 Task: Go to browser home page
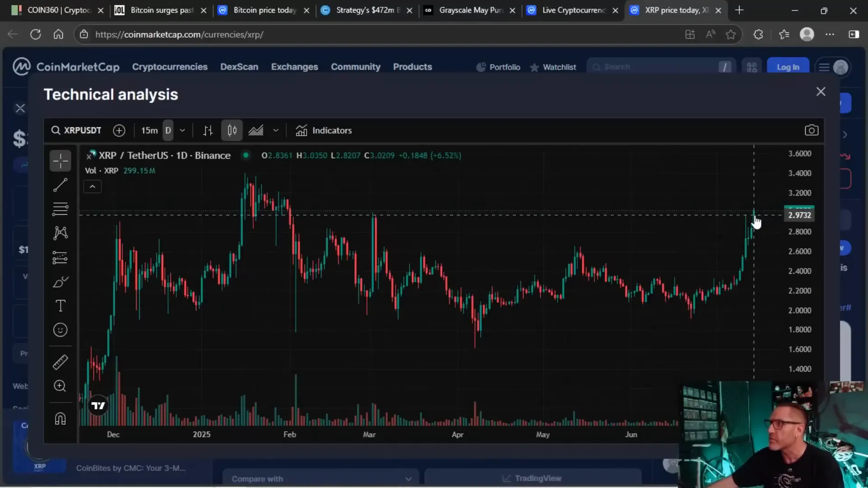pos(58,34)
